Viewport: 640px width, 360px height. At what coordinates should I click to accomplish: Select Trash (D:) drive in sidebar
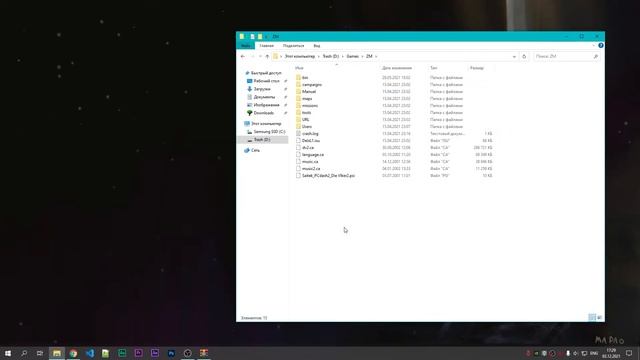pos(259,140)
